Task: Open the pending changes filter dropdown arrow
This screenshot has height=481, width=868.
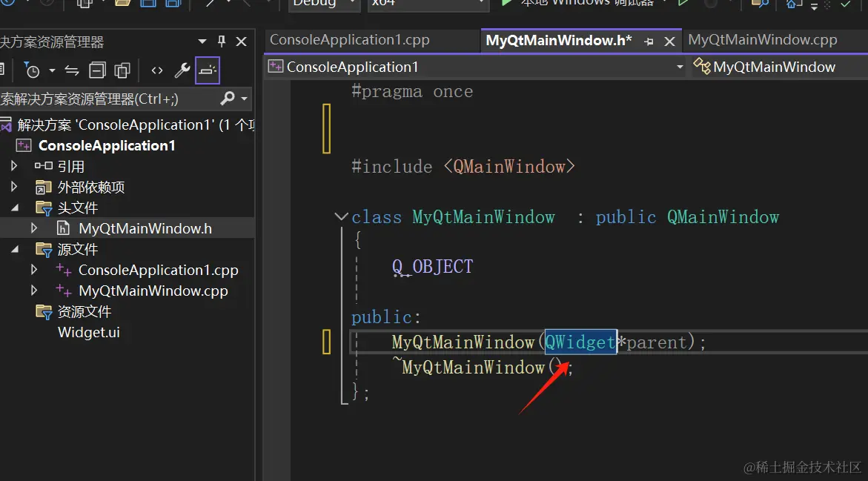Action: coord(52,70)
